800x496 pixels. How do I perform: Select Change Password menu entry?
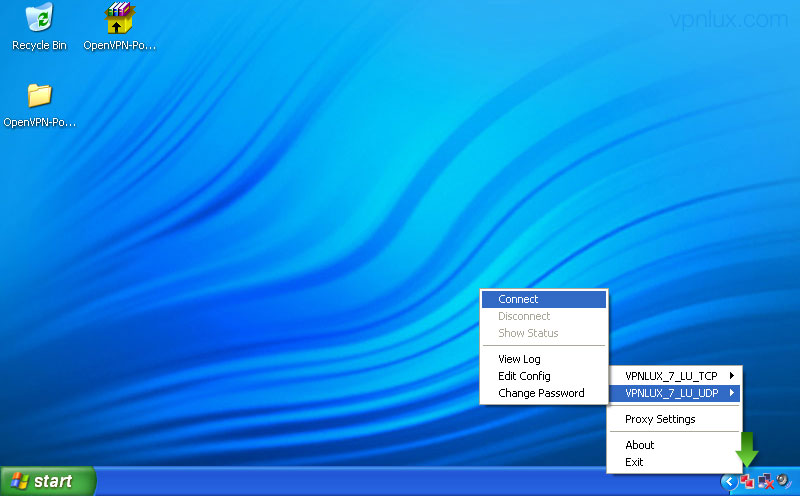tap(544, 393)
